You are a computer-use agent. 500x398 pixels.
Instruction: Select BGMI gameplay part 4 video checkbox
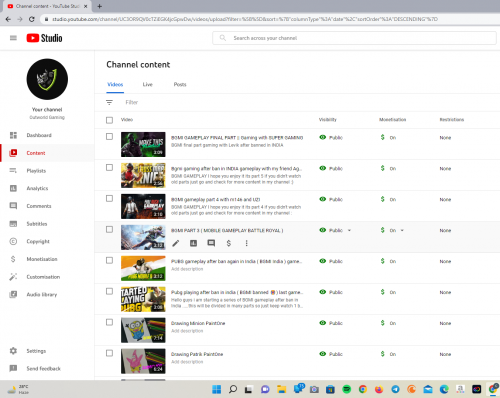[x=109, y=199]
